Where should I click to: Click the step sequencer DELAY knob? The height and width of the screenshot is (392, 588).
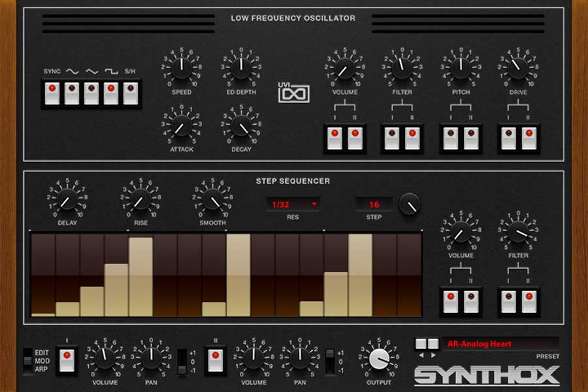click(x=67, y=199)
